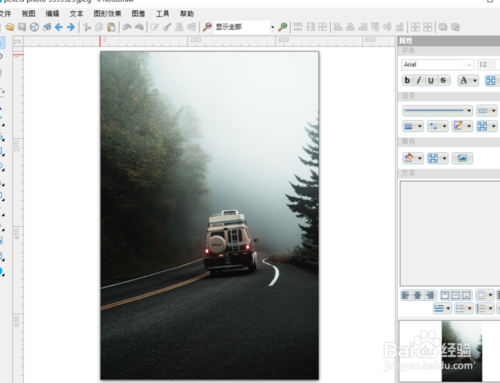Open the text margin dropdown

(x=485, y=295)
